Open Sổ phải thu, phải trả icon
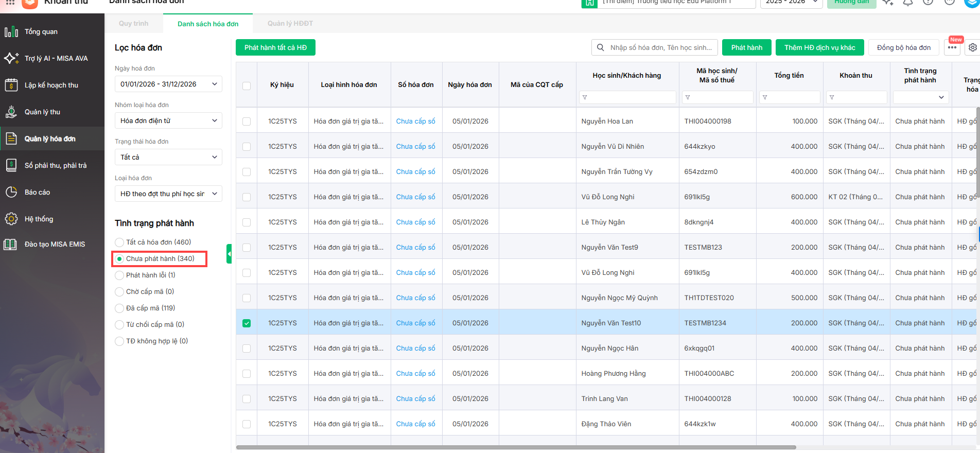The height and width of the screenshot is (453, 980). [11, 166]
